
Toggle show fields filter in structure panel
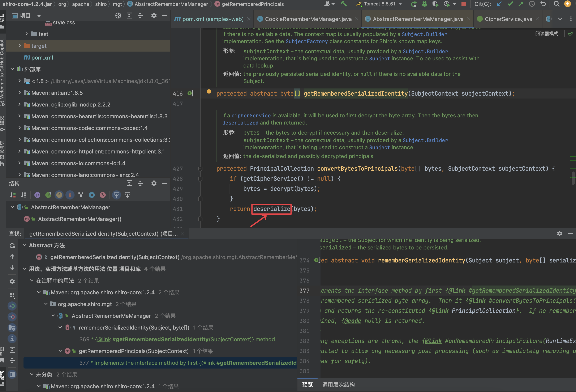coord(59,195)
